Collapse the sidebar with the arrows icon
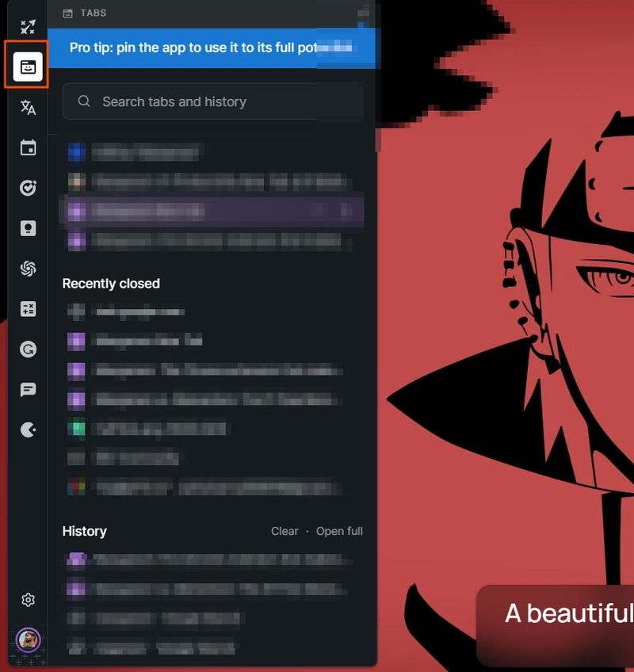 click(x=28, y=27)
